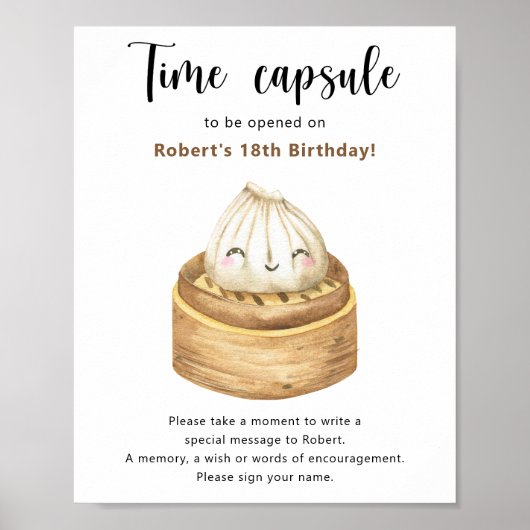The image size is (530, 530).
Task: Click the smiling dumpling illustration
Action: click(x=266, y=239)
